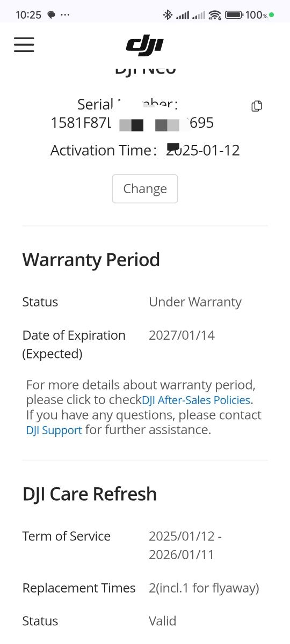This screenshot has width=290, height=644.
Task: Tap the Bluetooth status icon
Action: pyautogui.click(x=168, y=15)
